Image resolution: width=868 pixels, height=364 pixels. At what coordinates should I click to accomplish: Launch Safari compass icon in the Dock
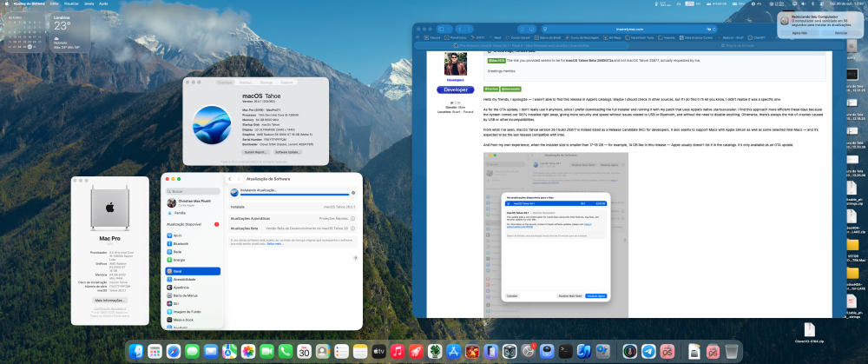[x=174, y=351]
